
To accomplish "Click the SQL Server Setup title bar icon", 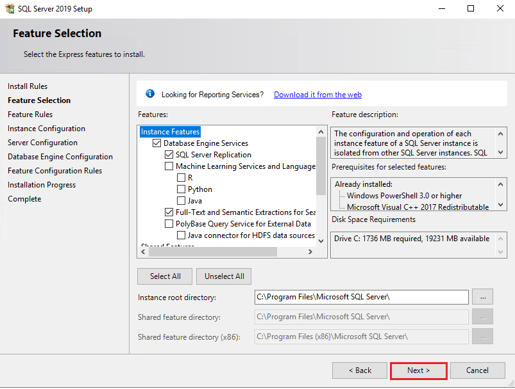I will [10, 9].
